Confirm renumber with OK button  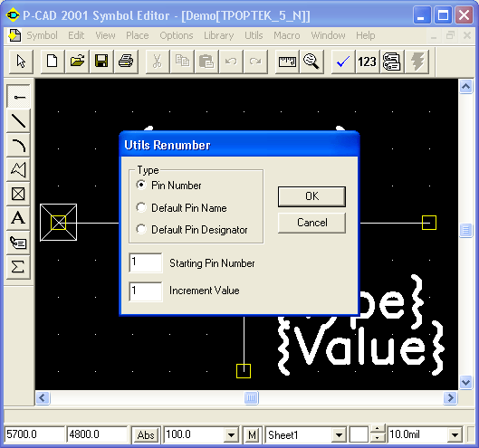[x=311, y=196]
